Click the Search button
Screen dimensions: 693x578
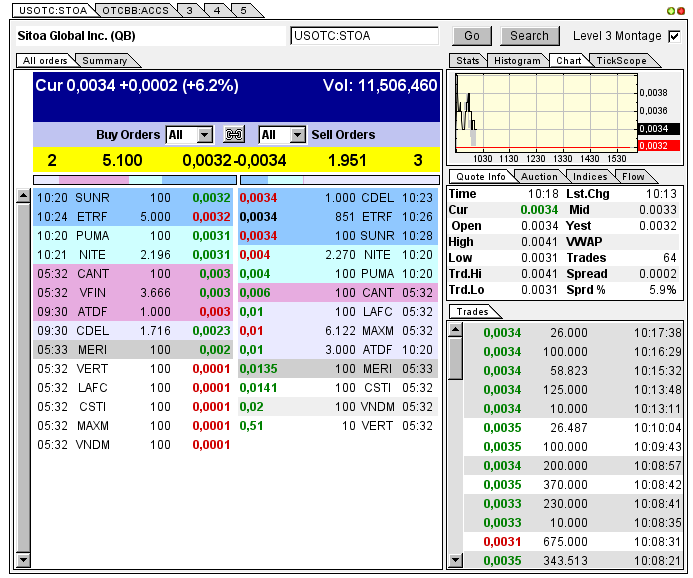[529, 36]
